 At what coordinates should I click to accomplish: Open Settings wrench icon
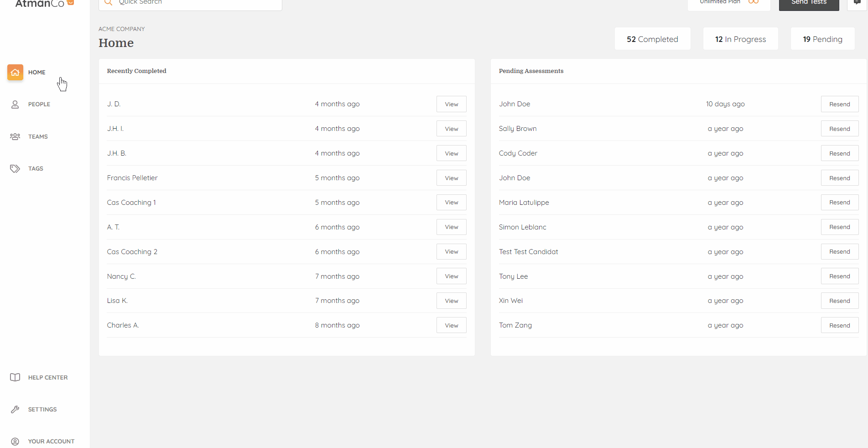pyautogui.click(x=15, y=409)
